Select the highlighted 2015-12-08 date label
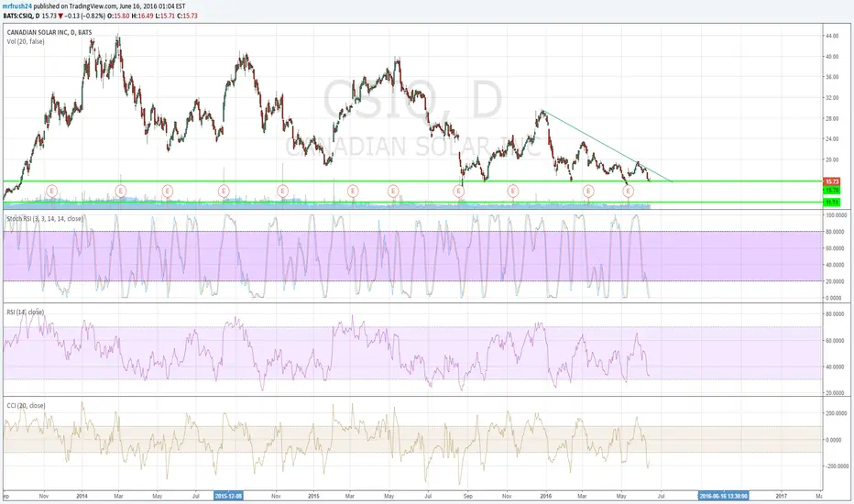Screen dimensions: 854x504 [228, 496]
